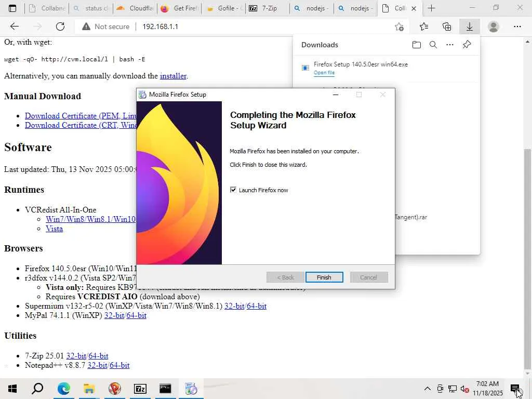Switch to the Cloudflare tab
Screen dimensions: 532x399
pos(136,8)
